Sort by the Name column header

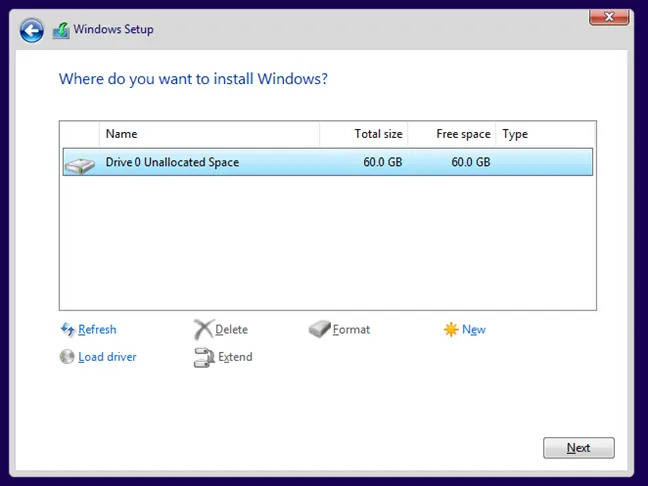point(209,134)
